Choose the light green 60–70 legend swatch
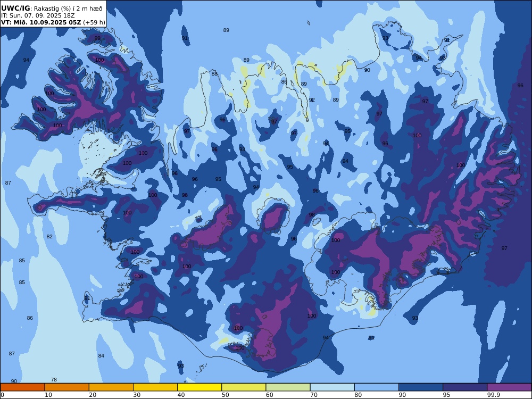532x399 pixels. click(288, 387)
